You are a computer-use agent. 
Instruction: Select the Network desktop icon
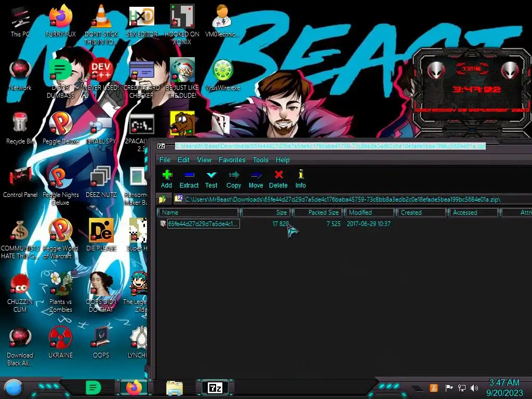[20, 75]
